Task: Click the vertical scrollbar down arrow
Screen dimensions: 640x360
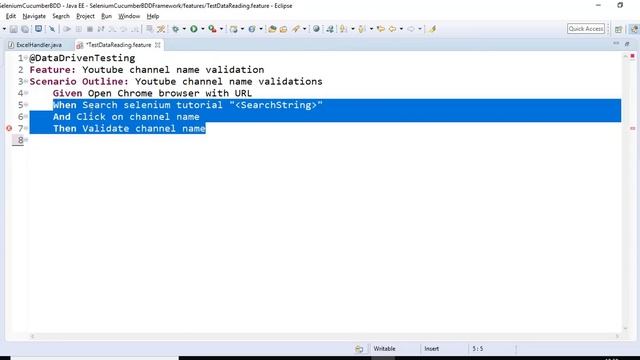Action: tap(625, 328)
